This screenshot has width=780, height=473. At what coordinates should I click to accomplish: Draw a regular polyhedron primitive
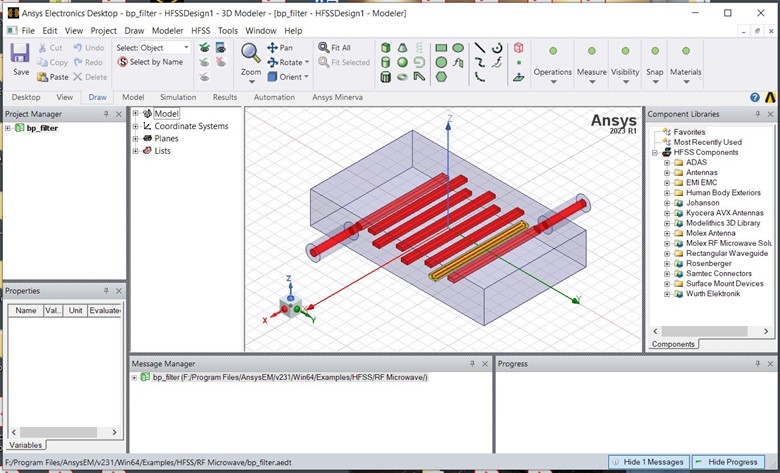[x=386, y=77]
